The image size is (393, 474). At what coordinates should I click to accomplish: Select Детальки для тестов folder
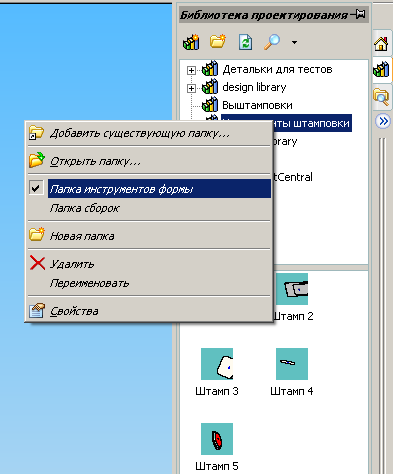tap(277, 69)
